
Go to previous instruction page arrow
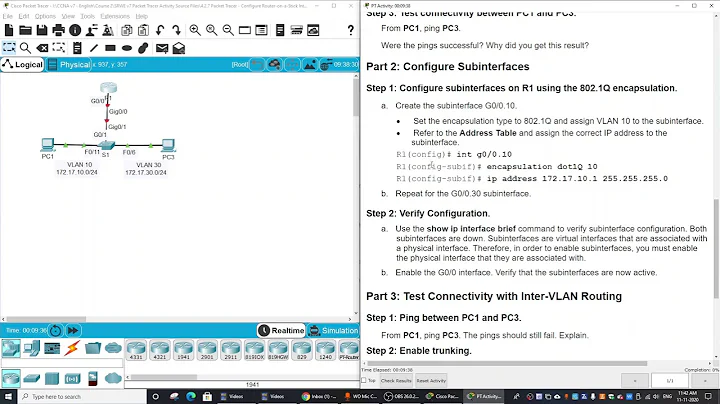pyautogui.click(x=635, y=381)
